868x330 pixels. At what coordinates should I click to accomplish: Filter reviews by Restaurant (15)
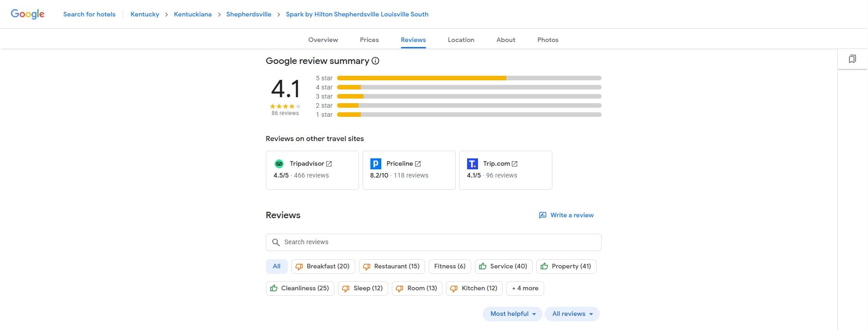point(392,267)
